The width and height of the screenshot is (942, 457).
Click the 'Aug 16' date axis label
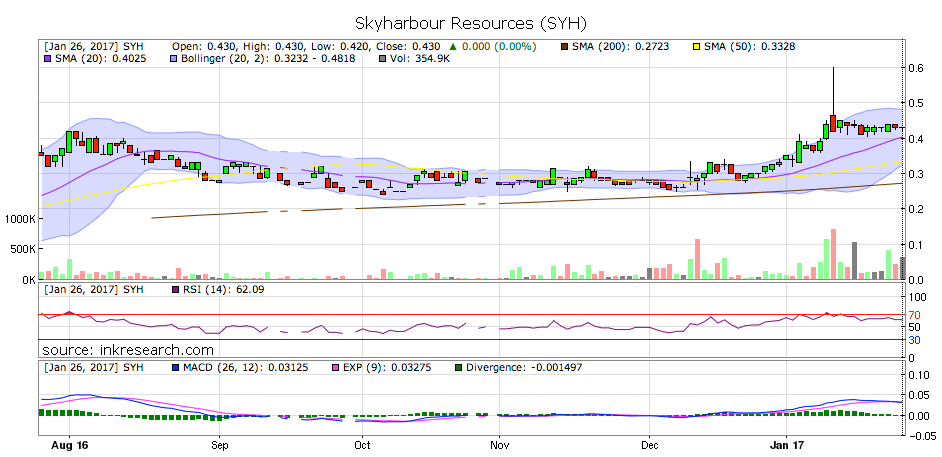click(70, 446)
